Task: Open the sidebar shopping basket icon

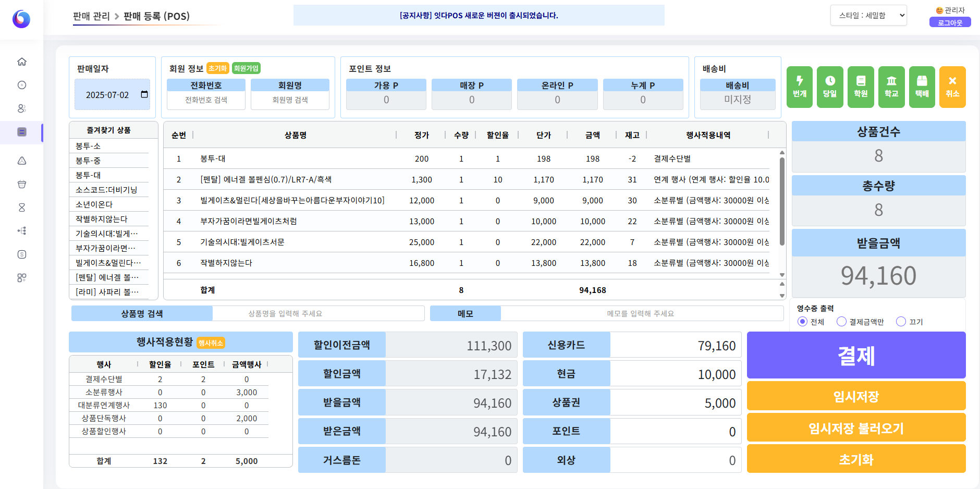Action: tap(22, 184)
